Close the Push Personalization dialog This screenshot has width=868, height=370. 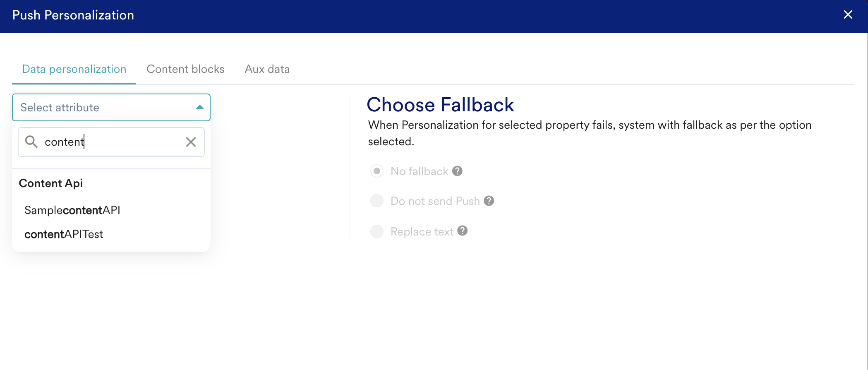tap(848, 15)
